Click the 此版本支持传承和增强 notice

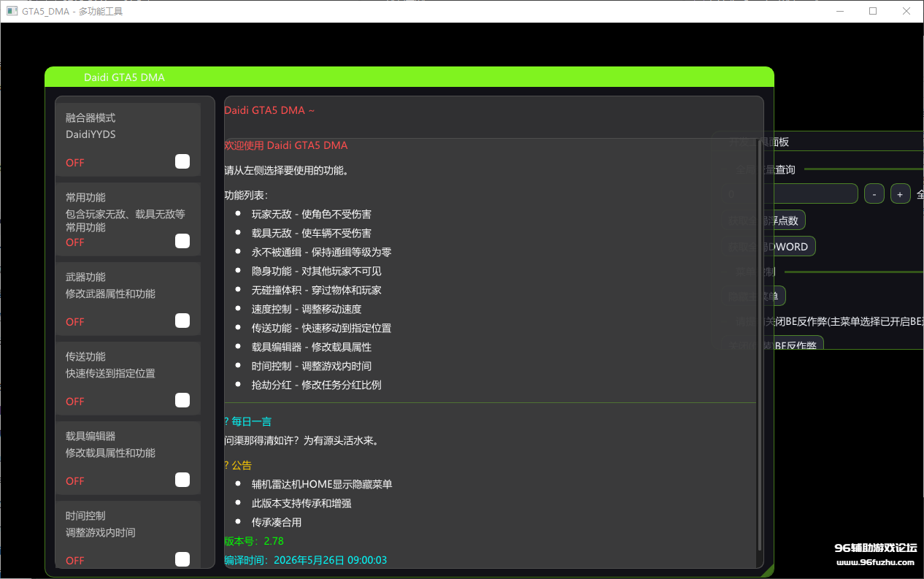click(x=301, y=503)
